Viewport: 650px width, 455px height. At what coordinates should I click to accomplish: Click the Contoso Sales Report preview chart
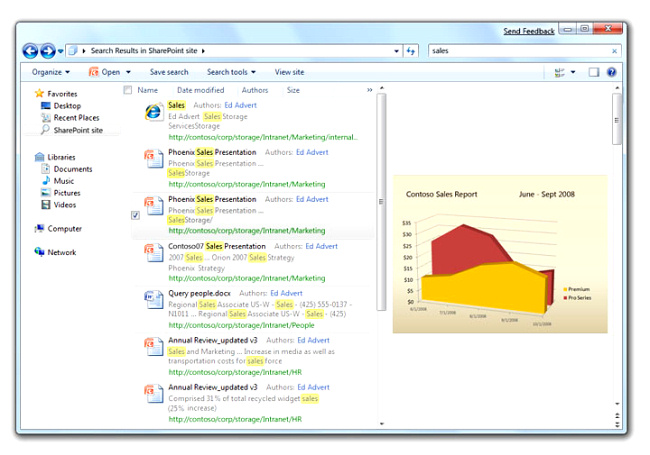coord(500,254)
